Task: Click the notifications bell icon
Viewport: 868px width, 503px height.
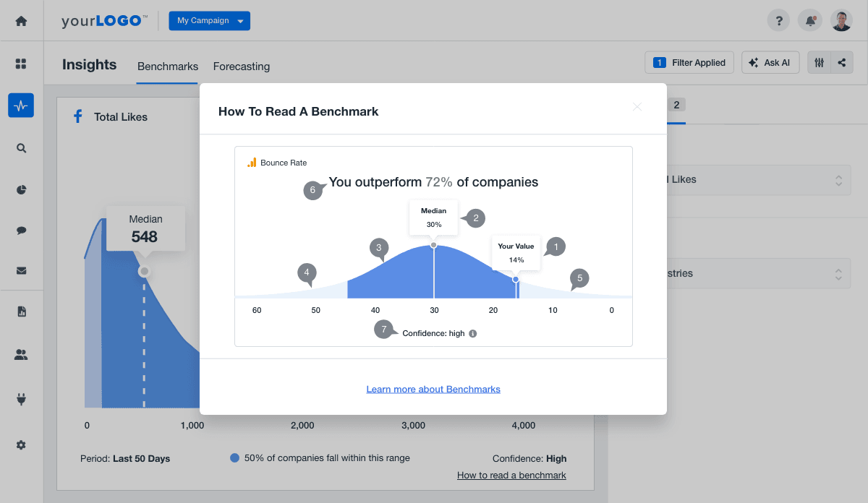Action: point(810,21)
